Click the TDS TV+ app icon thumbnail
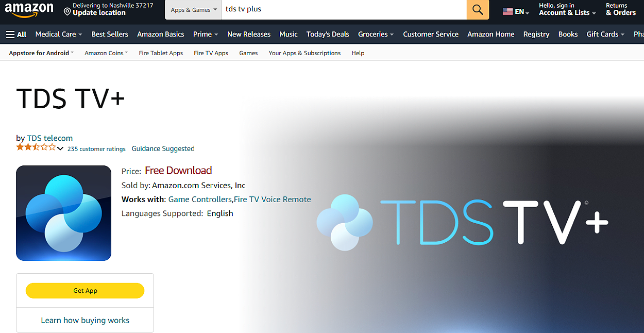This screenshot has height=333, width=644. [63, 212]
